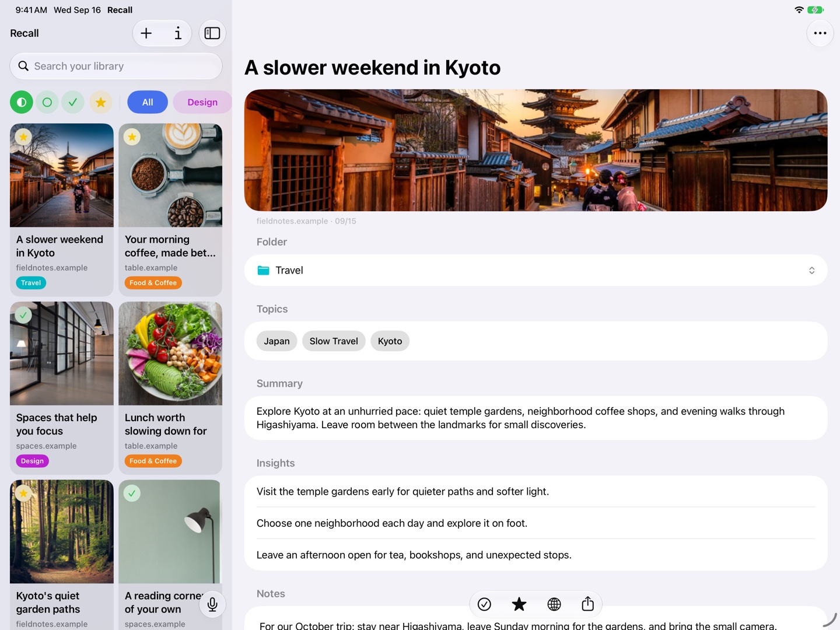
Task: Click star badge on Kyoto's quiet garden card
Action: pyautogui.click(x=23, y=494)
